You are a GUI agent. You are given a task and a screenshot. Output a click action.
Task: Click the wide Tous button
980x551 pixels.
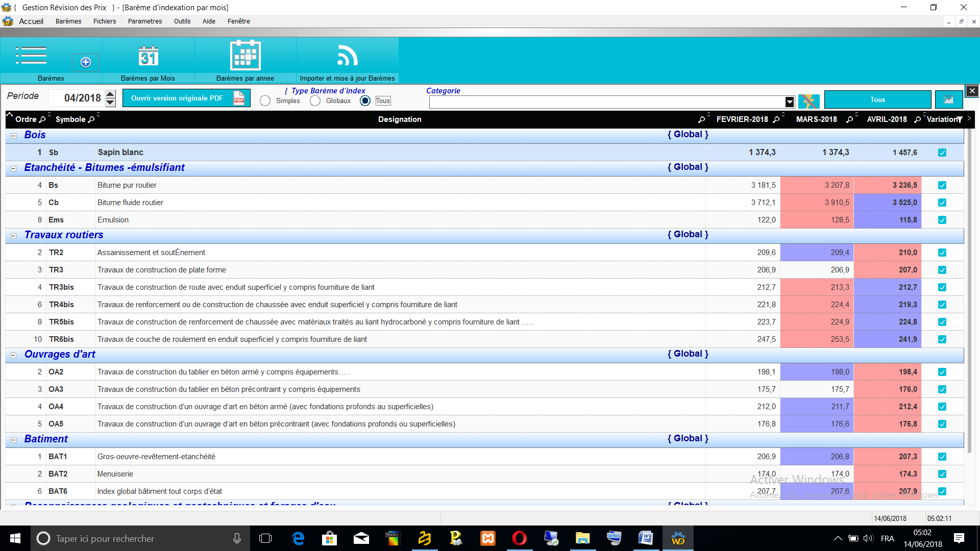coord(877,99)
